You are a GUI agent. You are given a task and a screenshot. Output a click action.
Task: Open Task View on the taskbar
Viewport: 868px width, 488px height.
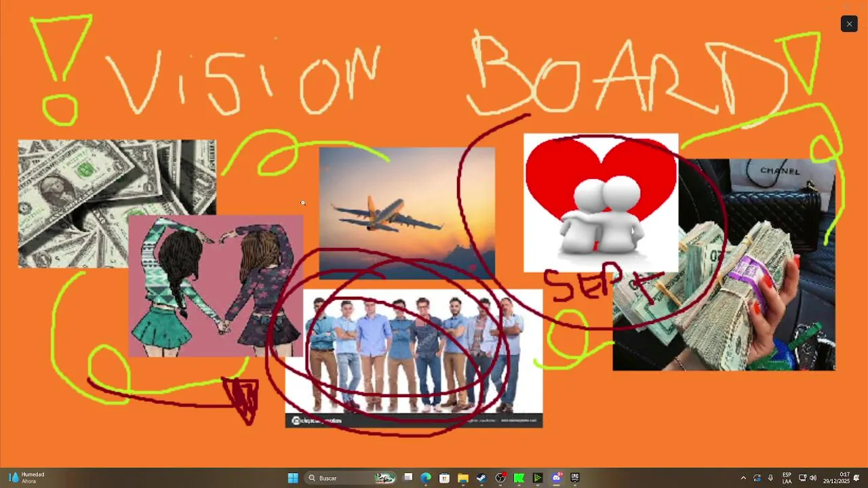tap(408, 478)
